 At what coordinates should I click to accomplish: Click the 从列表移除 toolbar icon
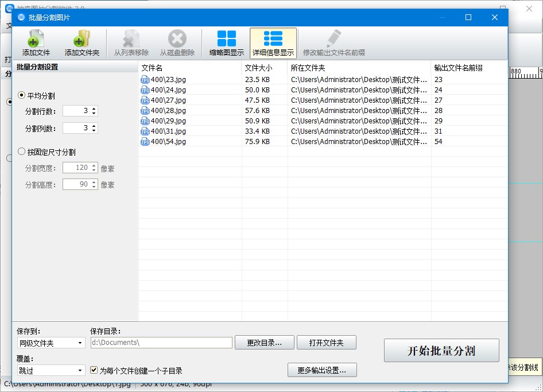[x=131, y=40]
